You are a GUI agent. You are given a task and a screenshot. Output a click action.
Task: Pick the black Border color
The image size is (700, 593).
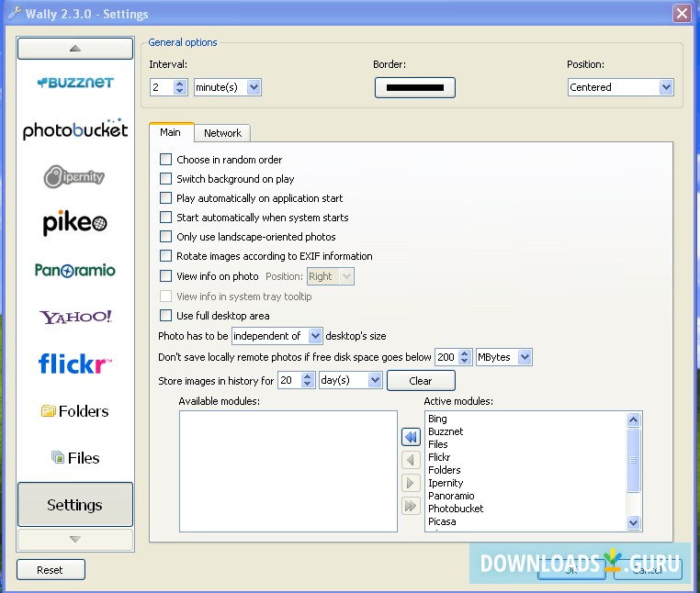pyautogui.click(x=414, y=87)
